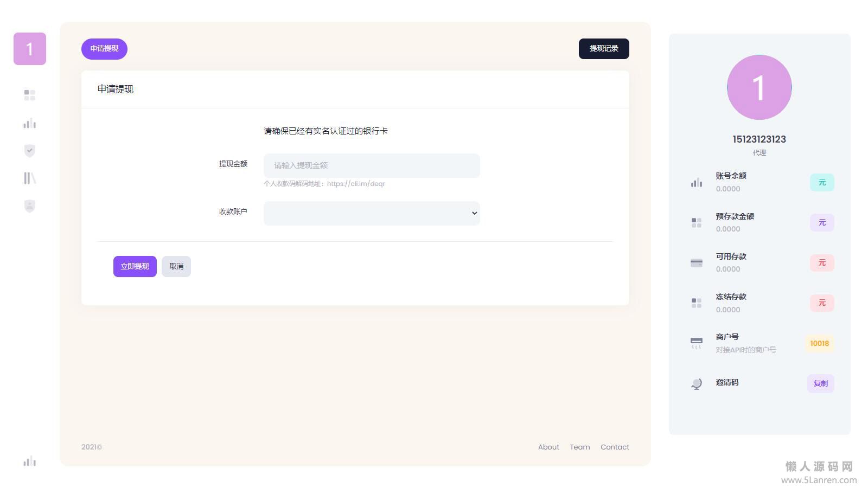Image resolution: width=868 pixels, height=488 pixels.
Task: Click the 元 badge for 账号余额
Action: click(822, 182)
